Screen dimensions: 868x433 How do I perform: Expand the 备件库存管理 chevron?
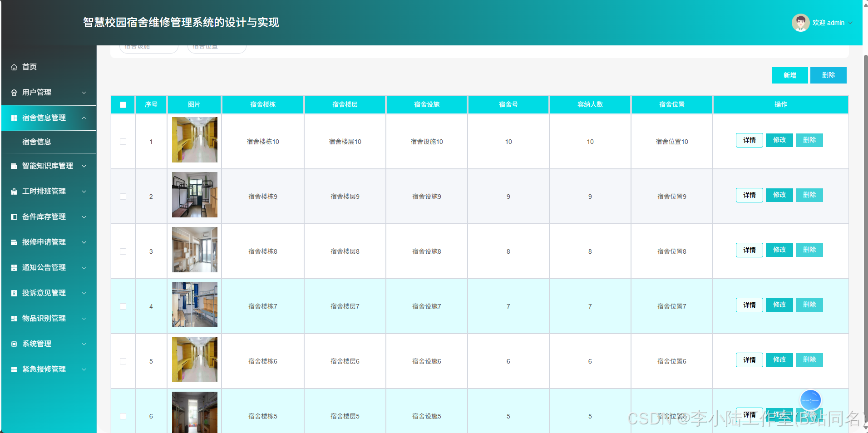tap(84, 217)
